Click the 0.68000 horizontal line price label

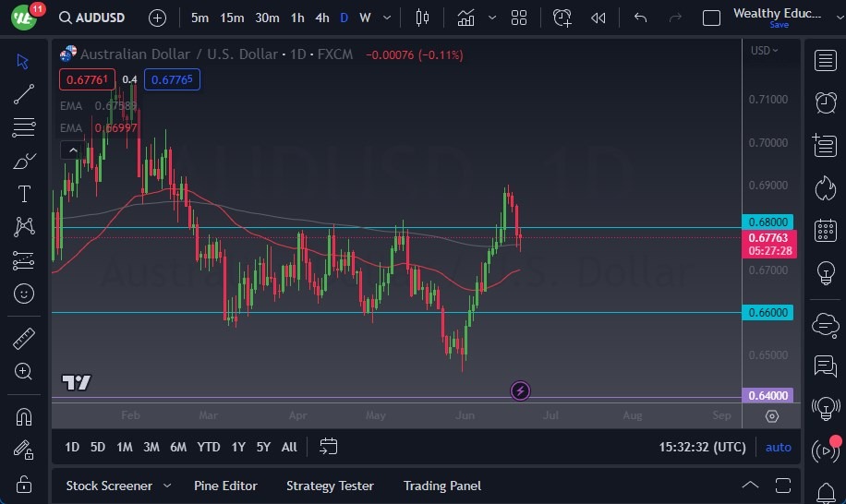(768, 222)
